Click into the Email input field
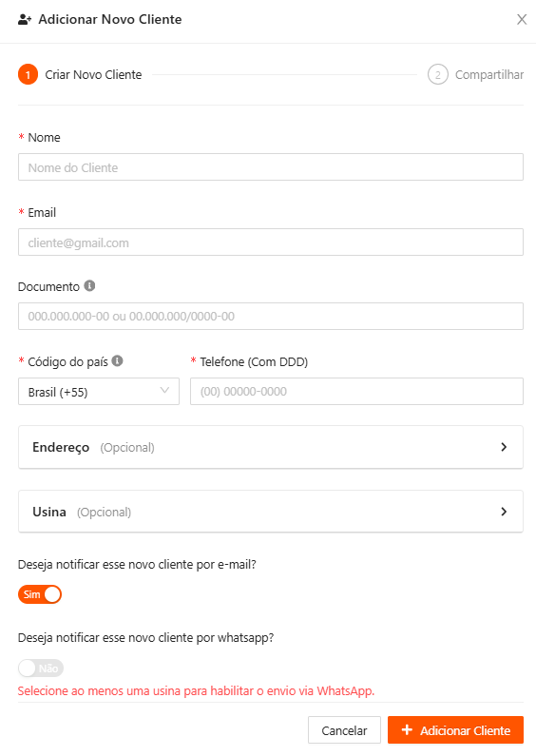 271,242
